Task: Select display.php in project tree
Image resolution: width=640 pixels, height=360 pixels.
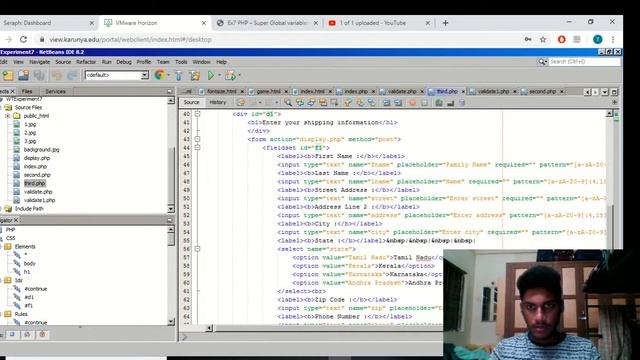Action: coord(37,158)
